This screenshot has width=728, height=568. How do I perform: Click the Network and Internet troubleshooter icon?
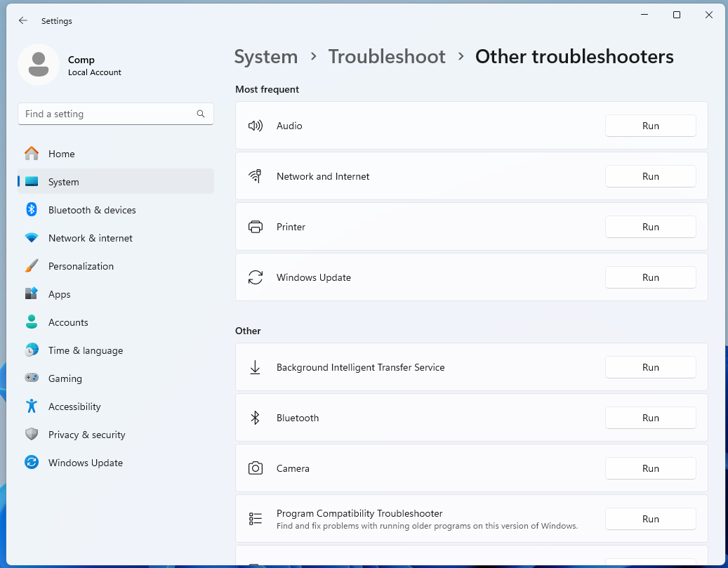pyautogui.click(x=256, y=176)
